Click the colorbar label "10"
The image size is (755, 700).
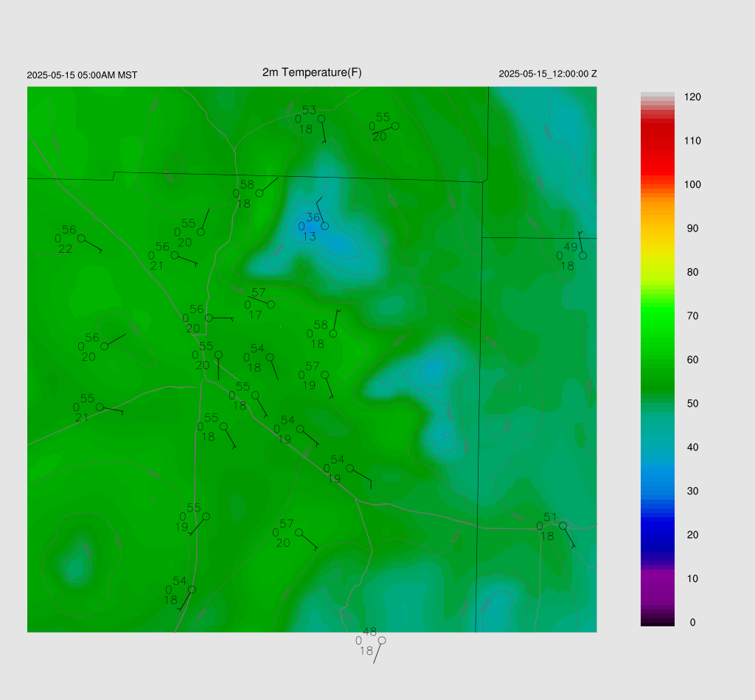point(692,578)
